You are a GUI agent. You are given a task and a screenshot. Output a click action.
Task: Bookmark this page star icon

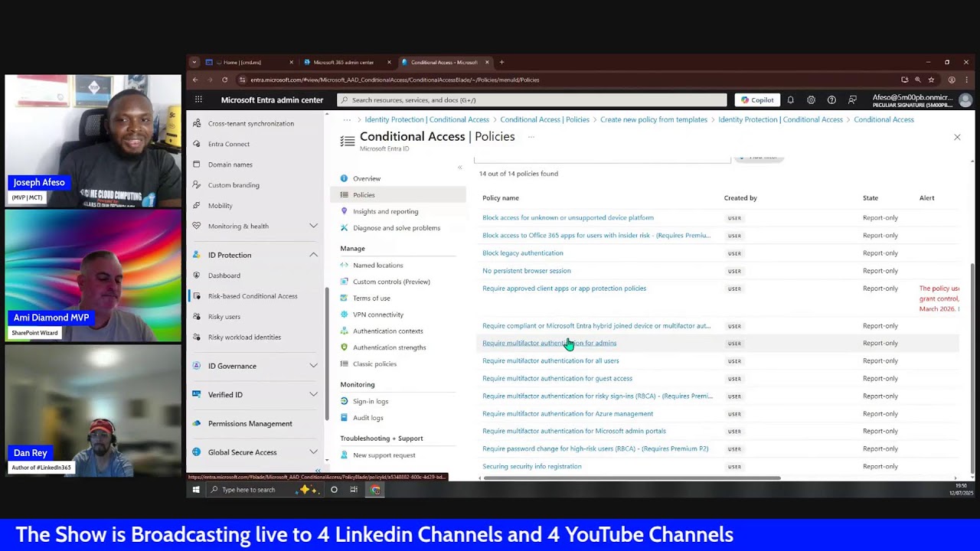(931, 80)
